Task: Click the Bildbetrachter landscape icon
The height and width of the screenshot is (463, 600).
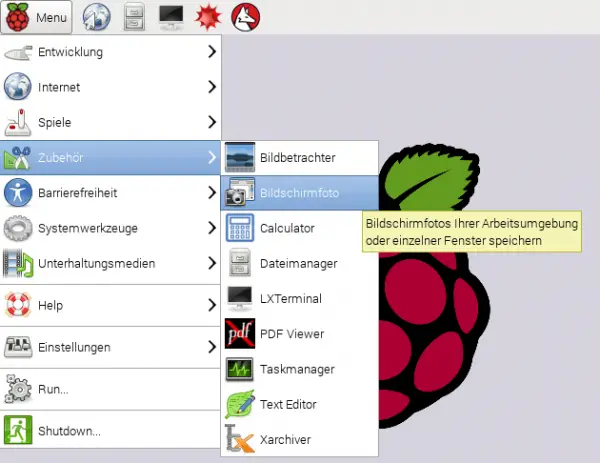Action: coord(240,157)
